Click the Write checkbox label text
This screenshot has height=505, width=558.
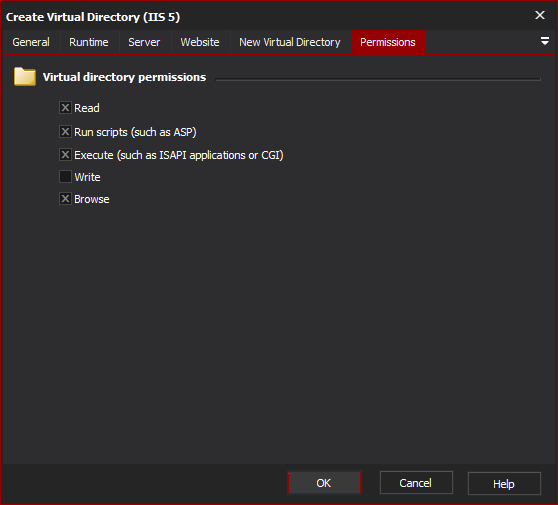[x=88, y=177]
